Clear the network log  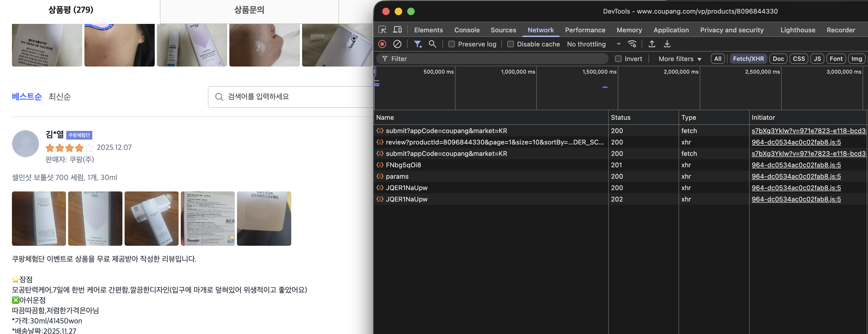tap(397, 44)
